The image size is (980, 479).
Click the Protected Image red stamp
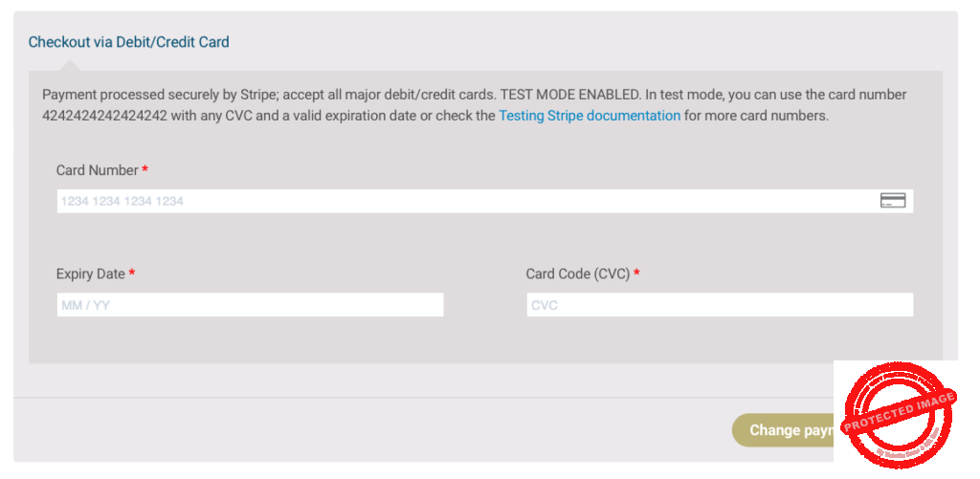click(x=898, y=415)
